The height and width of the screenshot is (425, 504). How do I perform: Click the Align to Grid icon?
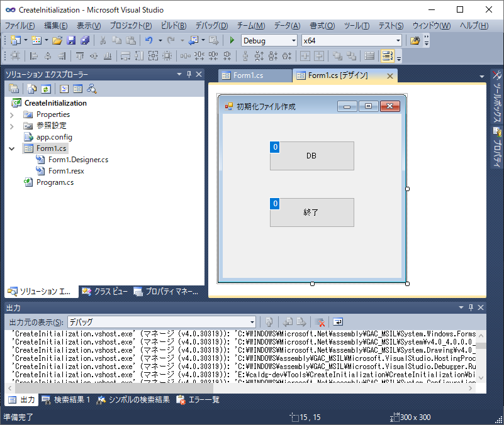(x=15, y=56)
